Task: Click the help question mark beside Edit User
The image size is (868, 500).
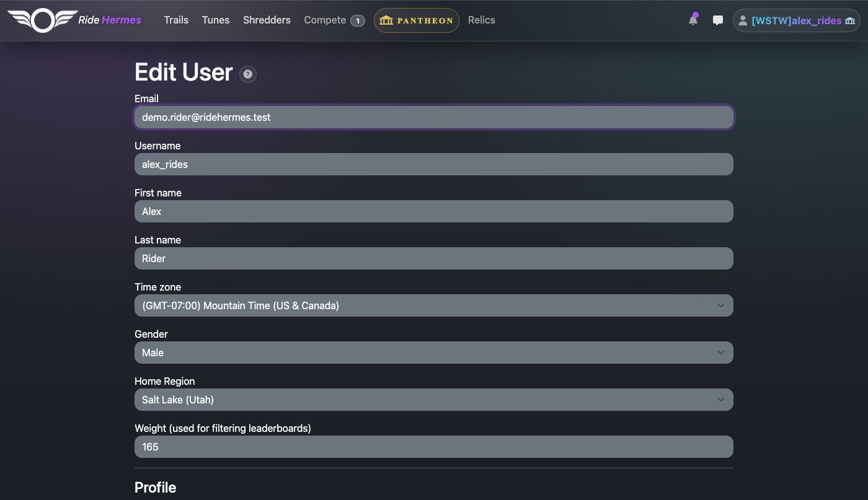Action: click(248, 74)
